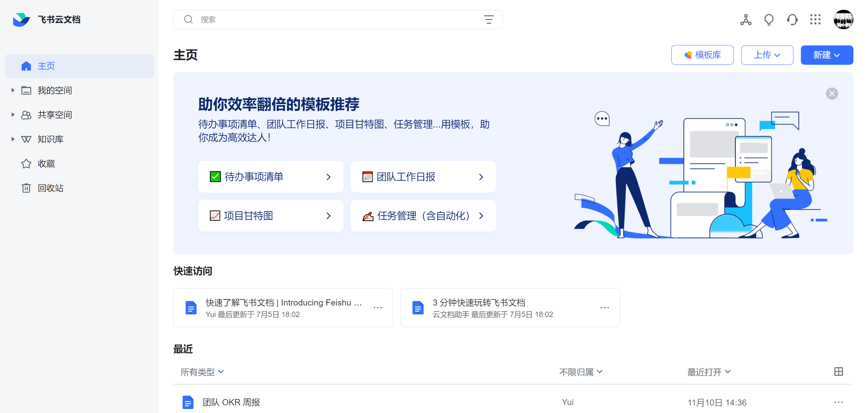Expand the 我的空间 tree node
868x413 pixels.
[13, 90]
